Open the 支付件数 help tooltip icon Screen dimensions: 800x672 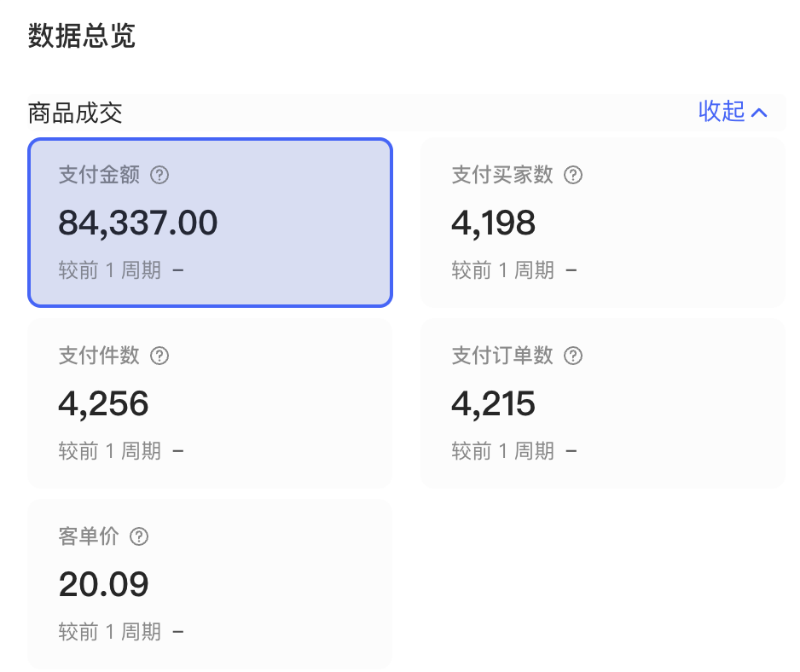[159, 356]
